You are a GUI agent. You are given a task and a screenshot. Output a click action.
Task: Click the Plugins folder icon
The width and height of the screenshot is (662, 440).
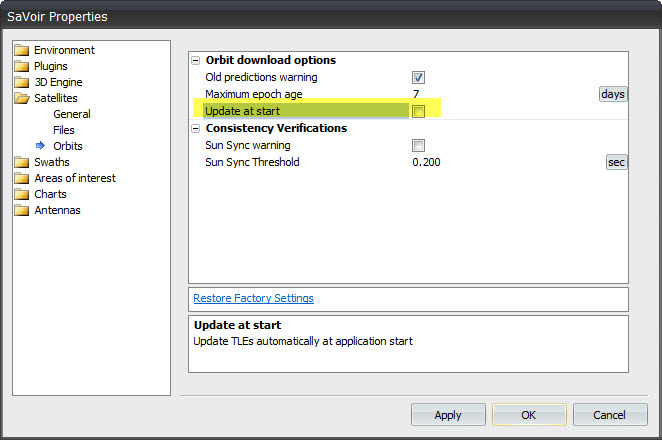(x=22, y=66)
